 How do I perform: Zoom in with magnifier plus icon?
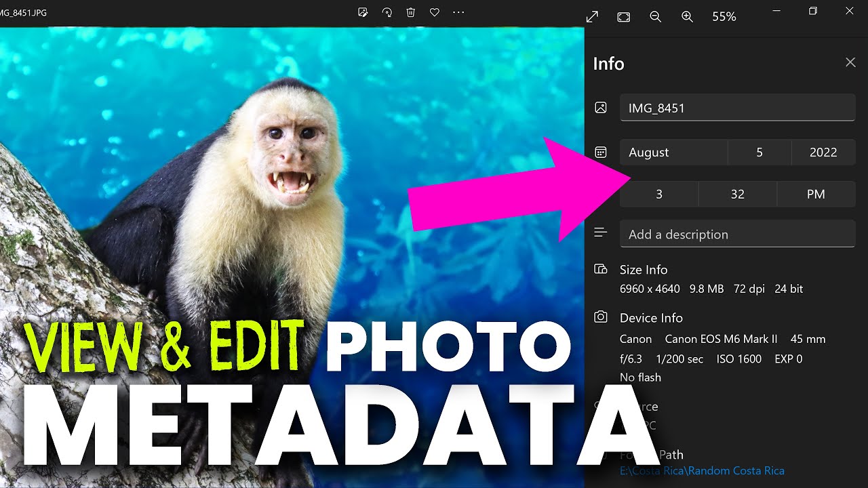click(687, 16)
